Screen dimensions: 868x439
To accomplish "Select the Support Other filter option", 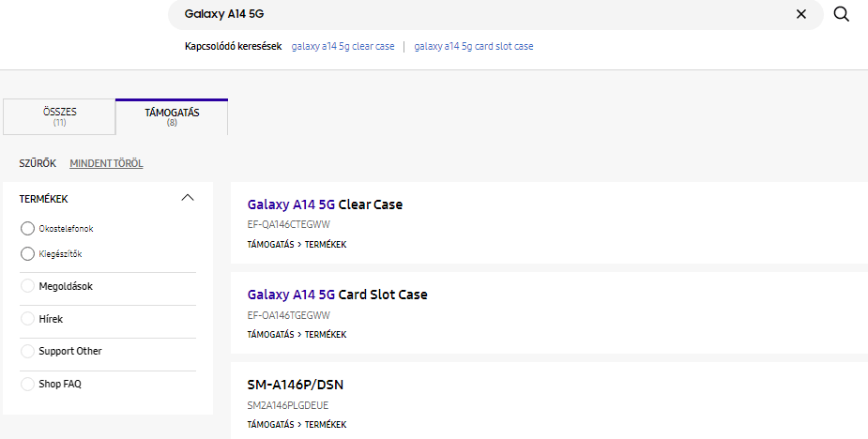I will click(x=27, y=351).
